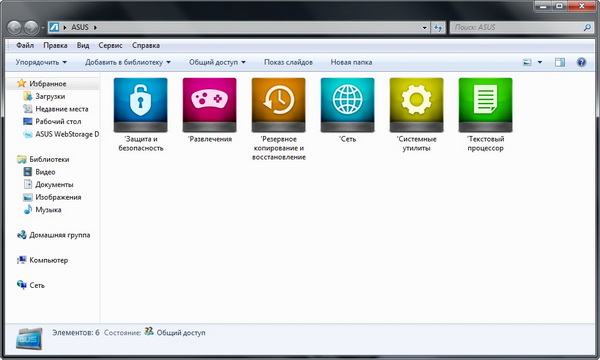Screen dimensions: 600x360
Task: Click the Новая папка button
Action: tap(351, 62)
